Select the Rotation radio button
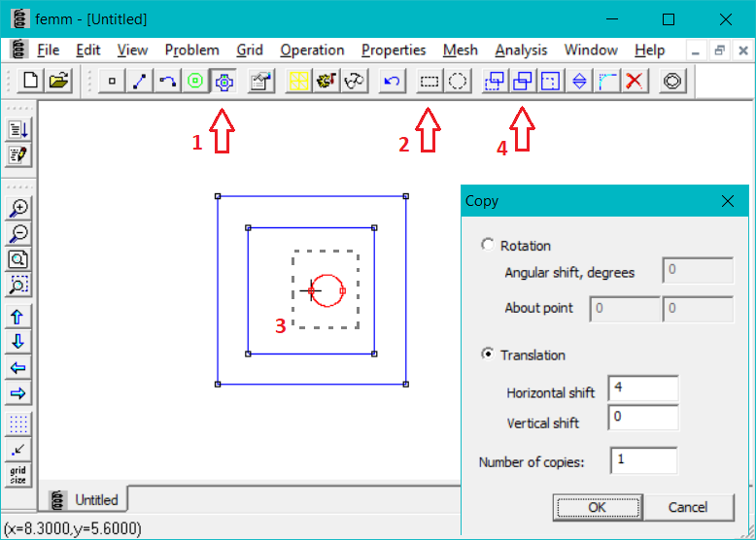756x540 pixels. click(x=488, y=246)
